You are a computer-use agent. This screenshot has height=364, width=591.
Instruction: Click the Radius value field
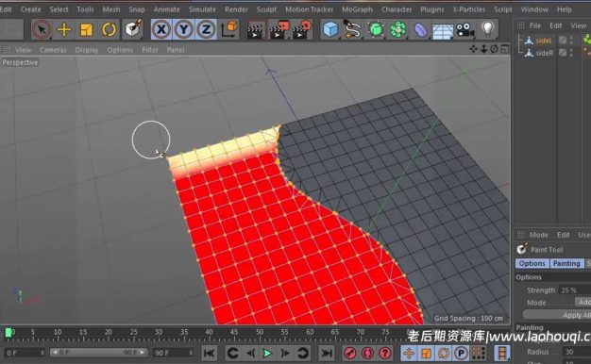(x=577, y=352)
